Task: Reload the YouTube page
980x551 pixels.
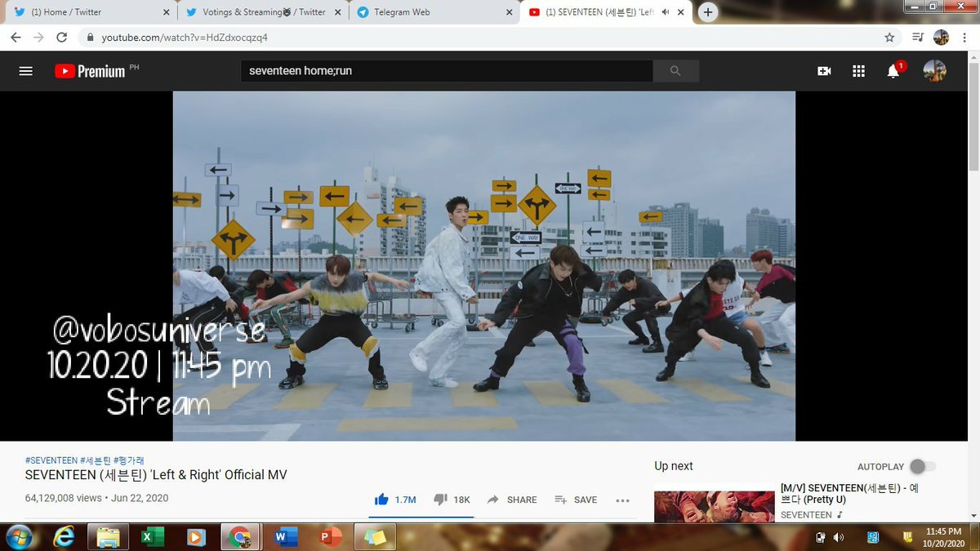Action: pos(61,38)
